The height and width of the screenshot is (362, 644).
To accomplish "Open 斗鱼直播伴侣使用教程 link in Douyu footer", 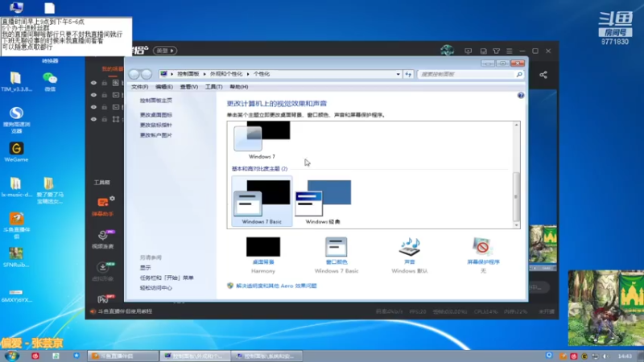I will 125,311.
